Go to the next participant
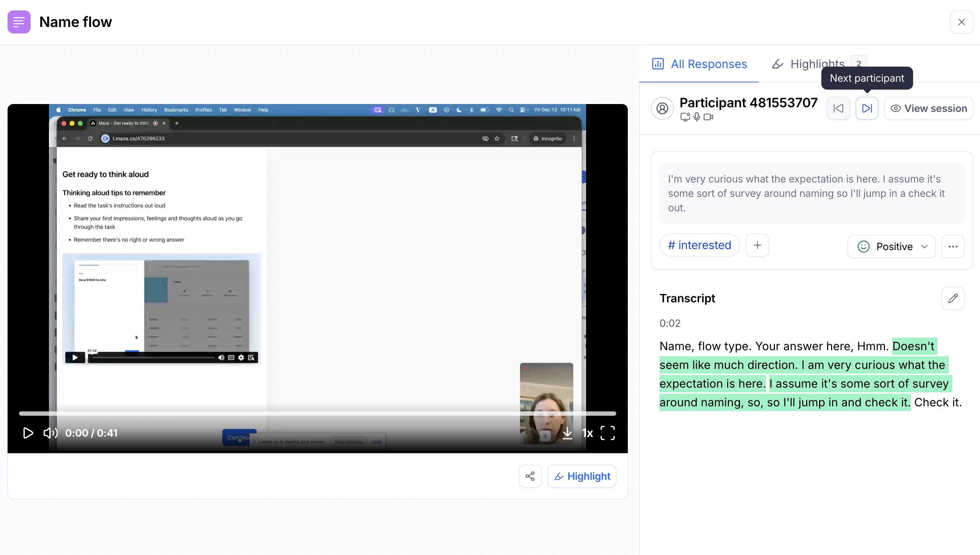 pyautogui.click(x=867, y=108)
